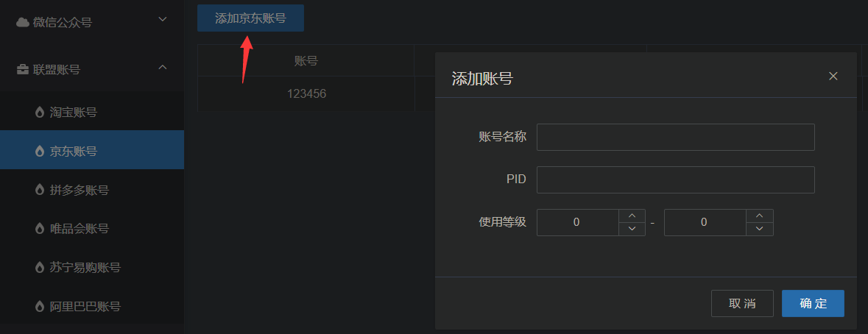The image size is (868, 334).
Task: Focus the 账号名称 input field
Action: pyautogui.click(x=675, y=137)
